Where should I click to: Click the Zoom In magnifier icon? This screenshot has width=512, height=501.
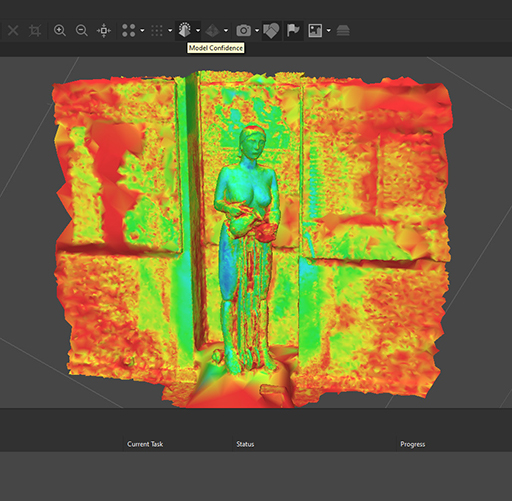pyautogui.click(x=60, y=31)
